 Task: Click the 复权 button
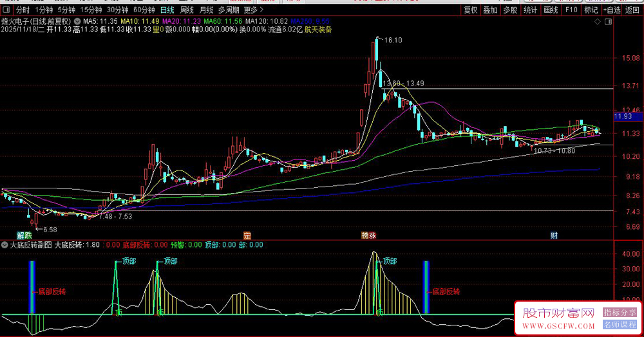point(471,10)
